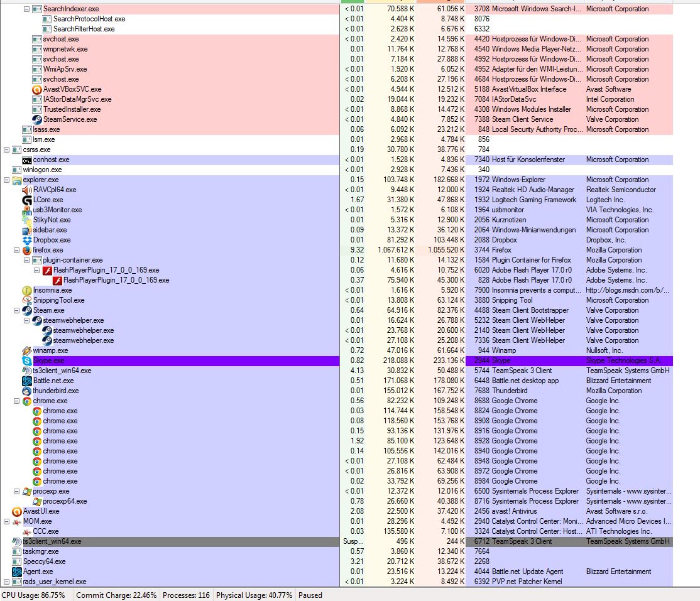Click description Windows Media Player-Netz...
700x601 pixels.
tap(536, 49)
